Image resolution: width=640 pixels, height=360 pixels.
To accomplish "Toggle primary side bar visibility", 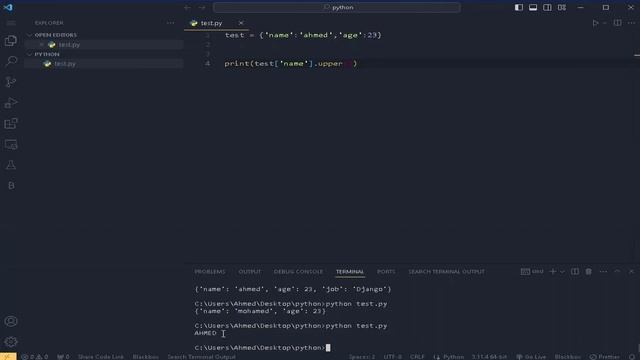I will coord(519,7).
